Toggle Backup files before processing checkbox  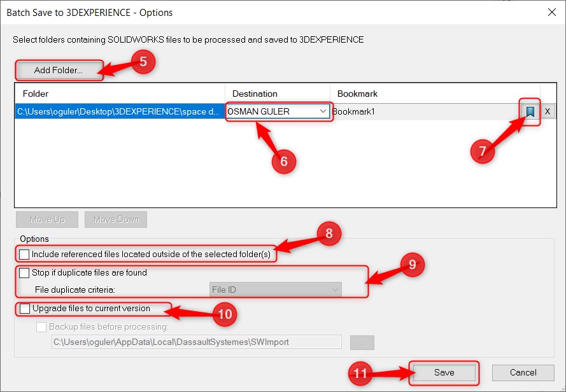click(x=41, y=327)
